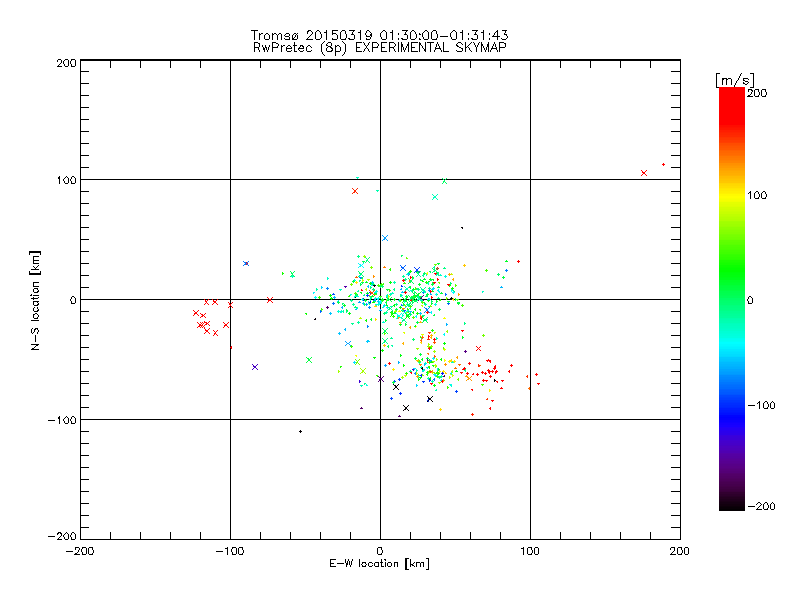The image size is (800, 600).
Task: Click the red X marker in the far upper right
Action: click(644, 173)
